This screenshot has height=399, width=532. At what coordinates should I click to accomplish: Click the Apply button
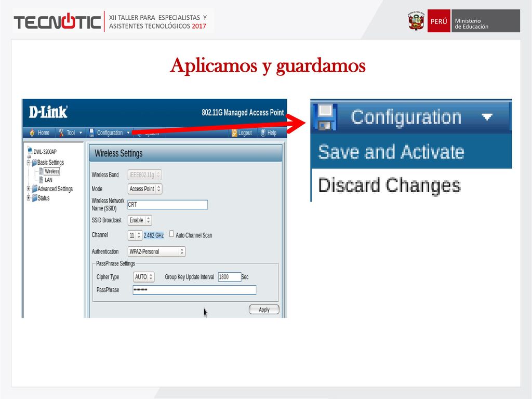coord(264,310)
